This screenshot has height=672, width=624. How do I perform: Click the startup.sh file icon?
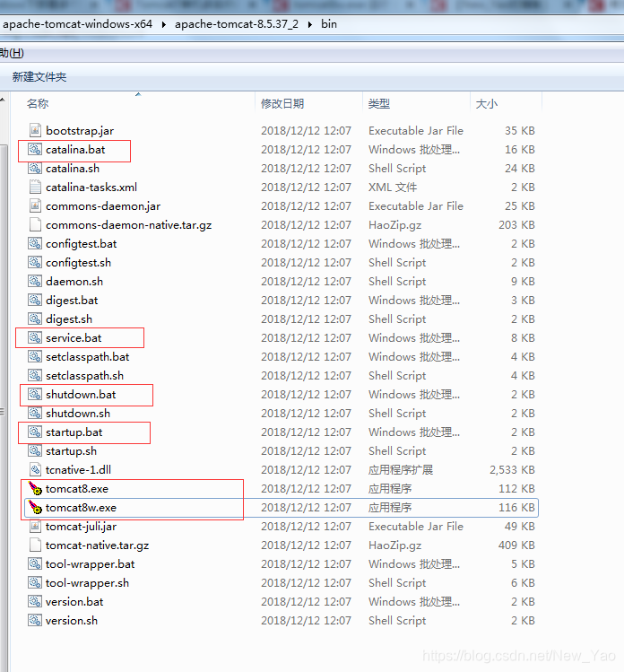click(35, 451)
